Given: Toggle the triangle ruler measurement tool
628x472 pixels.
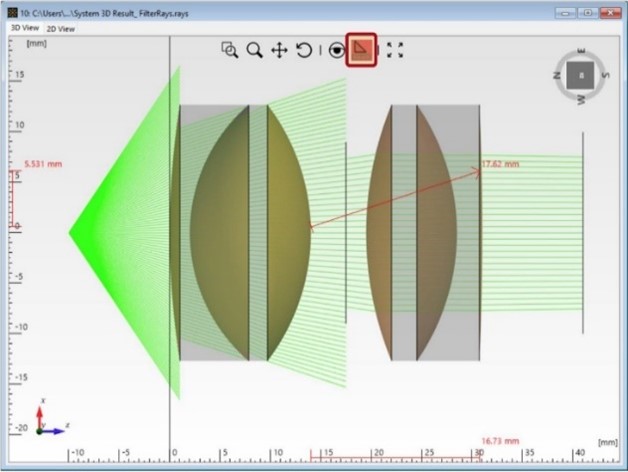Looking at the screenshot, I should pos(361,50).
